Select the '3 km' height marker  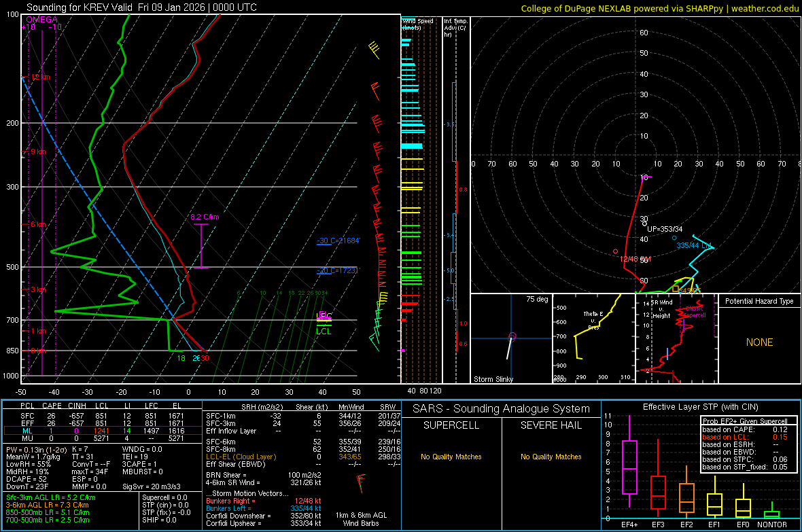[38, 289]
